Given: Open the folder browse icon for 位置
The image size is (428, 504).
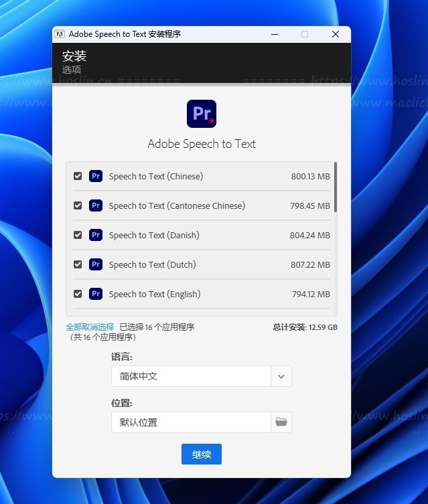Looking at the screenshot, I should coord(281,422).
